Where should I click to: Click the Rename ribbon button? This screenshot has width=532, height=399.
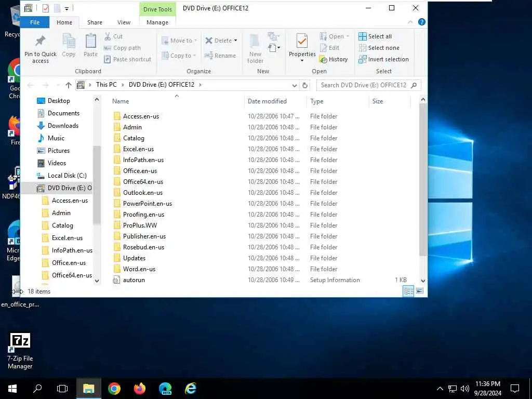click(220, 56)
